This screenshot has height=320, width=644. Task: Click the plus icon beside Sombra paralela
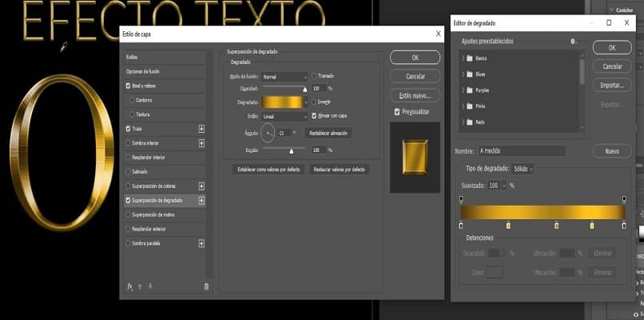[201, 242]
